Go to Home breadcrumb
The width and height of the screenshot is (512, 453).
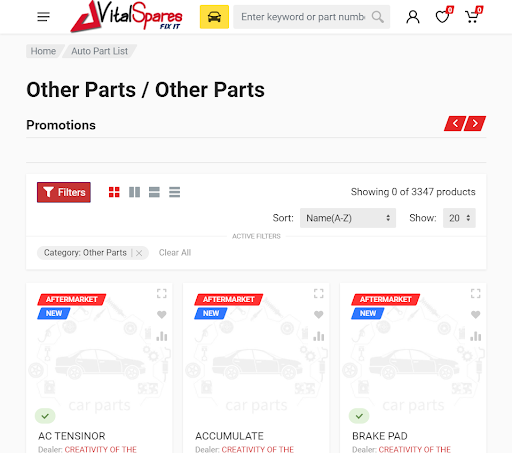(x=43, y=51)
